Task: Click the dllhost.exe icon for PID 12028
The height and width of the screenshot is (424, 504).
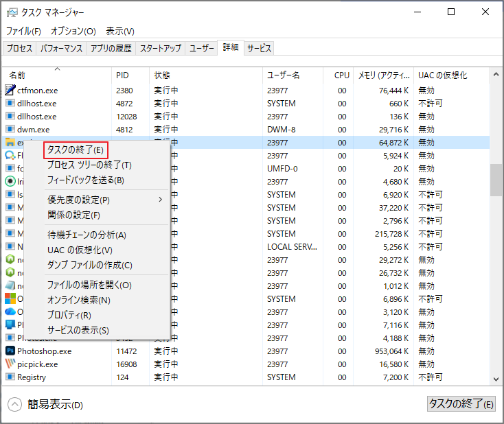Action: (10, 116)
